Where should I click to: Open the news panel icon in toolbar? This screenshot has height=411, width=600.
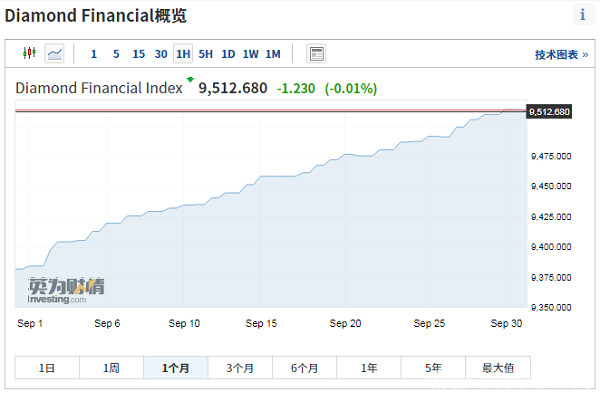tap(316, 53)
